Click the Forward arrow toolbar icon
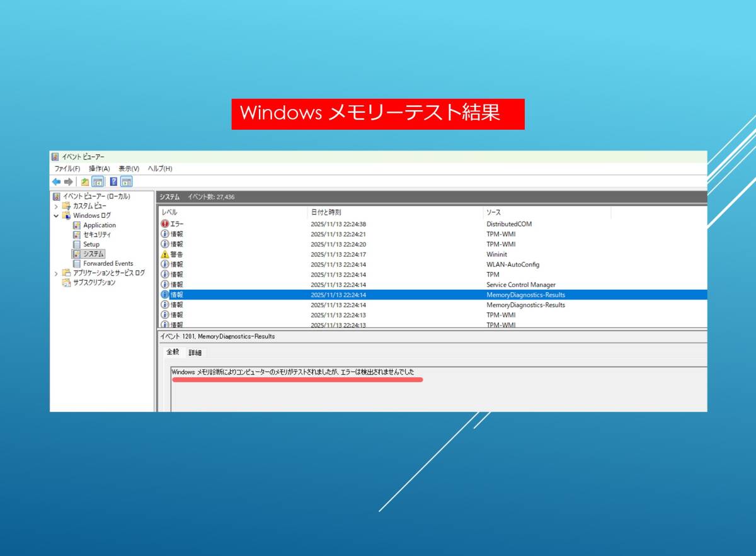This screenshot has height=556, width=756. point(68,182)
